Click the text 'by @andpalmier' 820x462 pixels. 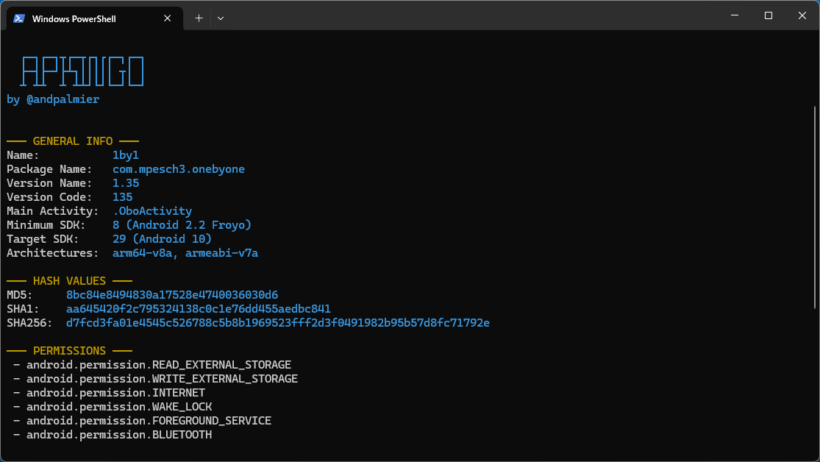click(53, 99)
